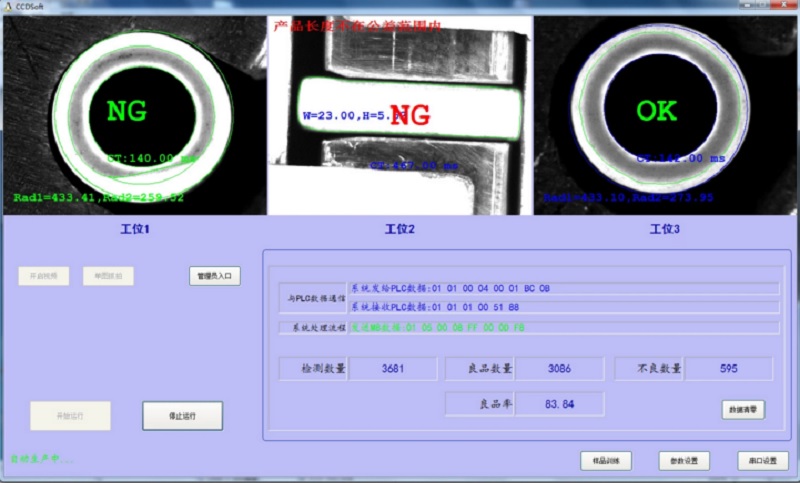Click the 单图抓拍 (single capture) button
Image resolution: width=800 pixels, height=483 pixels.
108,276
